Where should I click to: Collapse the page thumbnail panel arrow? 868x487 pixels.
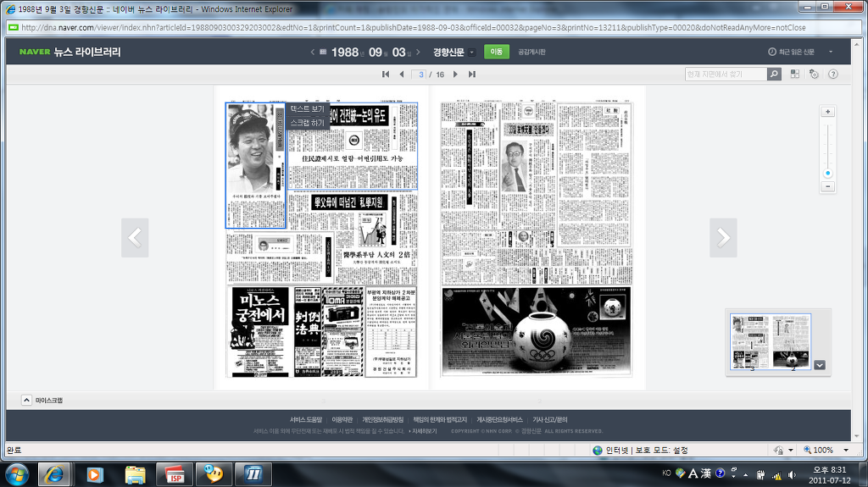pyautogui.click(x=820, y=365)
